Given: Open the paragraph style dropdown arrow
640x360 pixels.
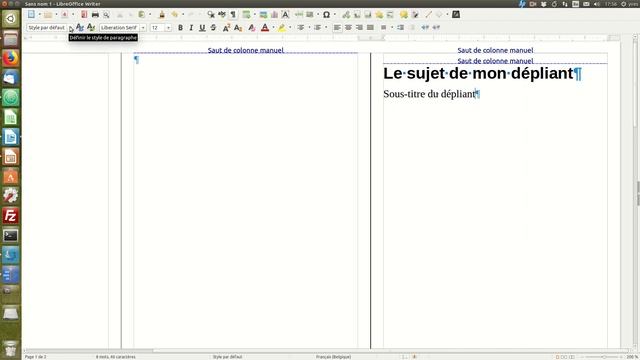Looking at the screenshot, I should (70, 28).
